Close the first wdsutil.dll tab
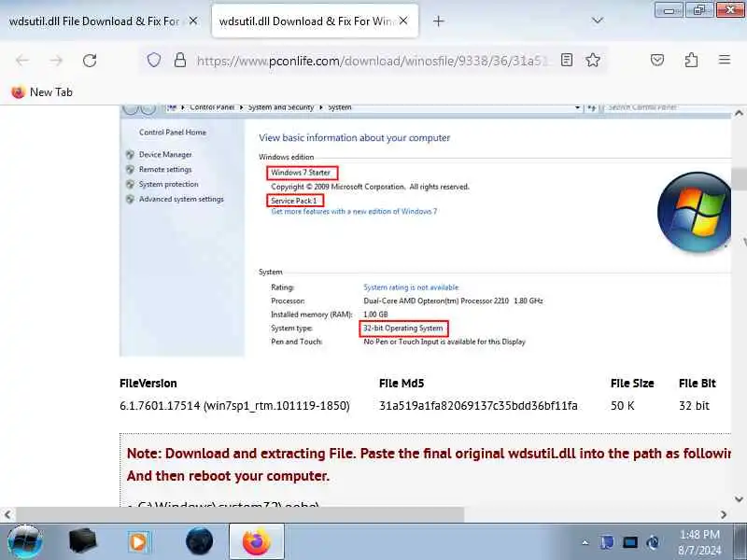Viewport: 747px width, 560px height. pyautogui.click(x=193, y=21)
